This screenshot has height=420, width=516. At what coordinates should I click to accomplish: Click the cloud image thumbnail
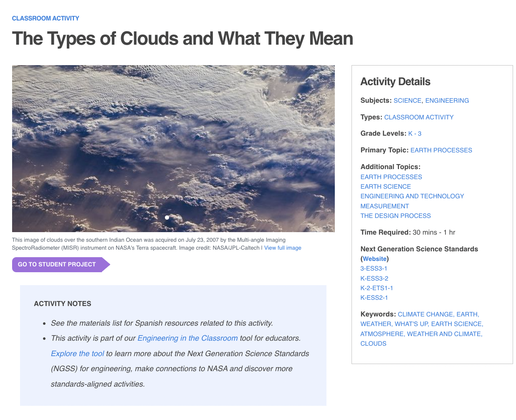(173, 148)
